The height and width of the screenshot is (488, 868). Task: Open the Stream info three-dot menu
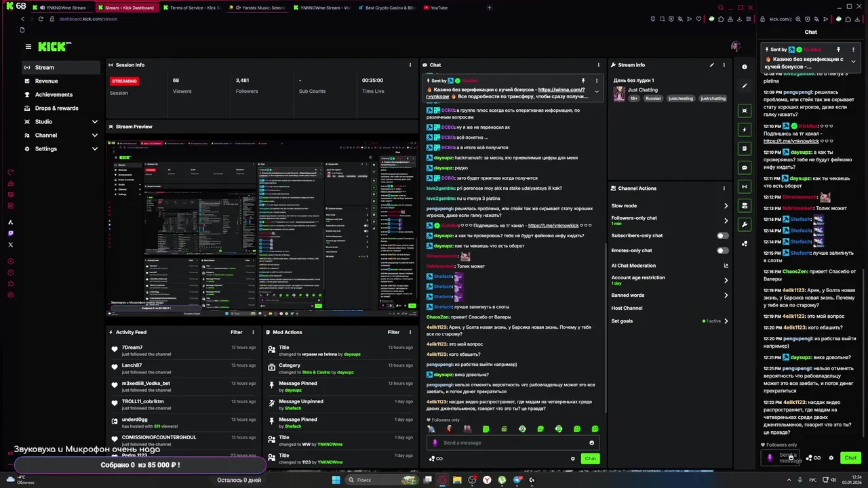point(724,65)
